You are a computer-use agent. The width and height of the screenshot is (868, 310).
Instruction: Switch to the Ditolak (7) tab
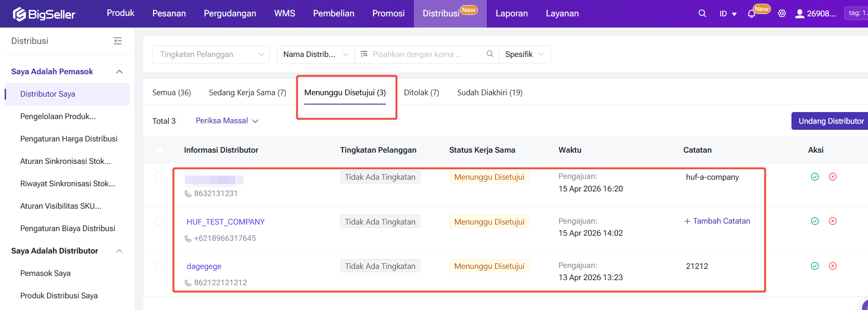[421, 92]
